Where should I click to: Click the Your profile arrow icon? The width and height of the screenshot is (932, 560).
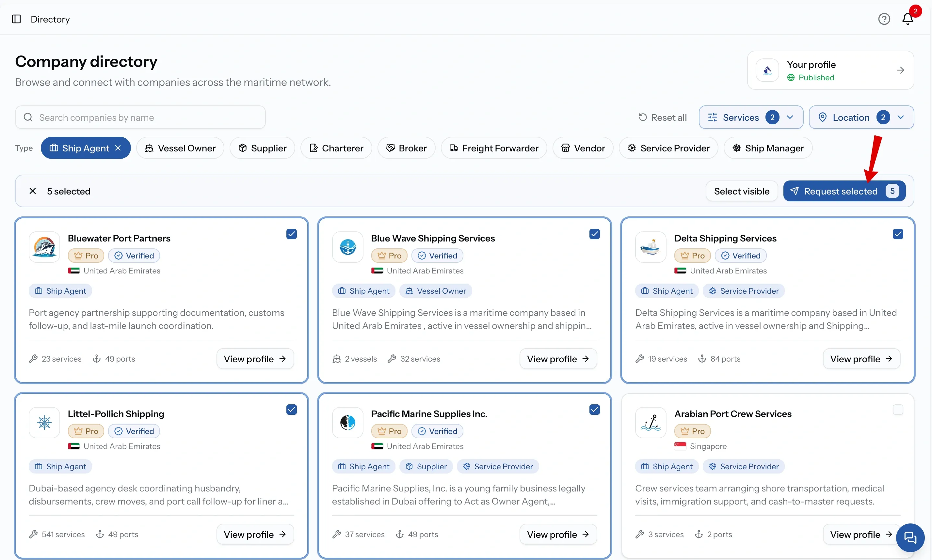click(900, 70)
